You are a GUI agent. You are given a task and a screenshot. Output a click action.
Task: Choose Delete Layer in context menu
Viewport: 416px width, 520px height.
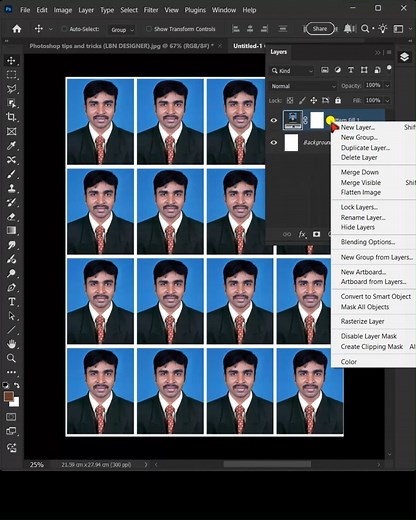point(359,157)
